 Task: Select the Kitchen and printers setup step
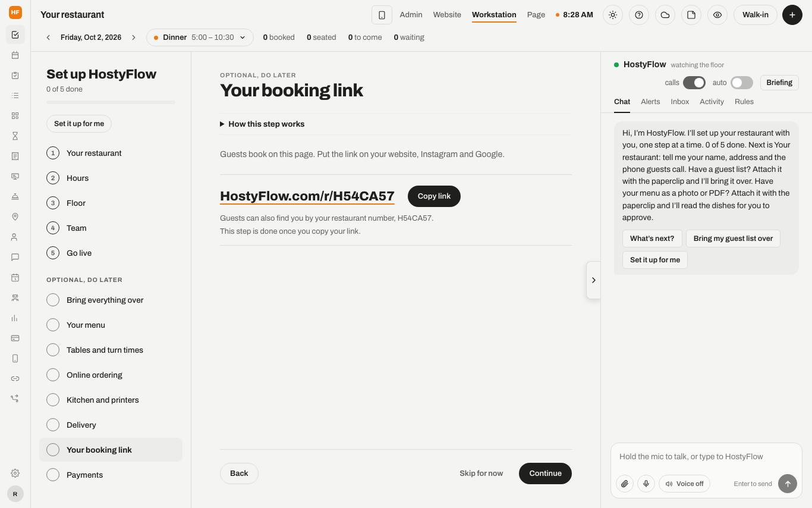(x=111, y=400)
